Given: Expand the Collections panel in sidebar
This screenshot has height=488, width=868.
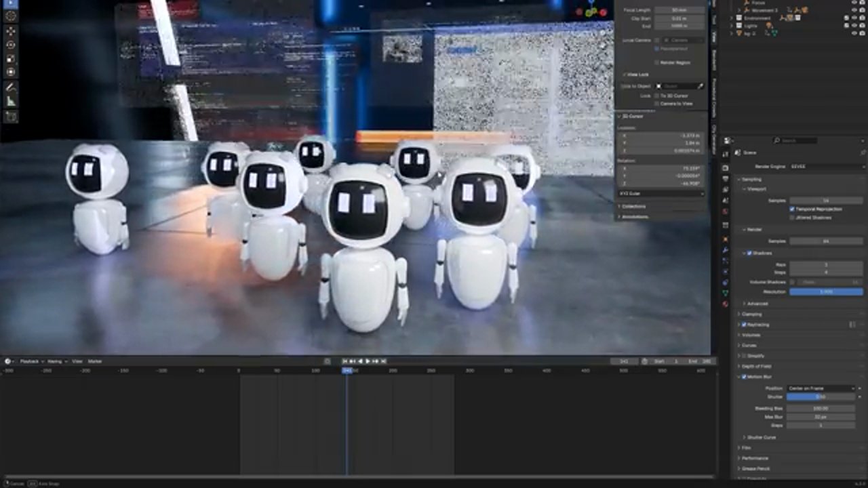Looking at the screenshot, I should [x=632, y=206].
